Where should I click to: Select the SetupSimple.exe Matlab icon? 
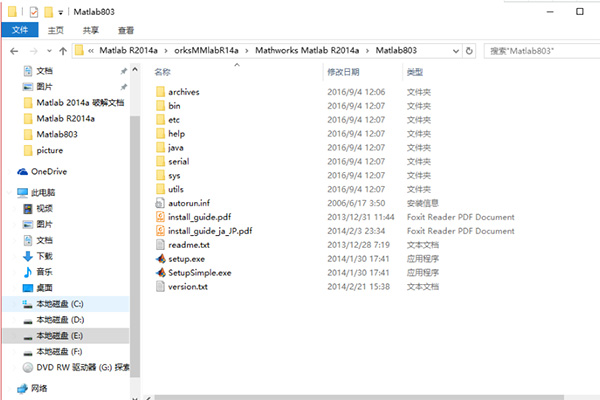[160, 273]
